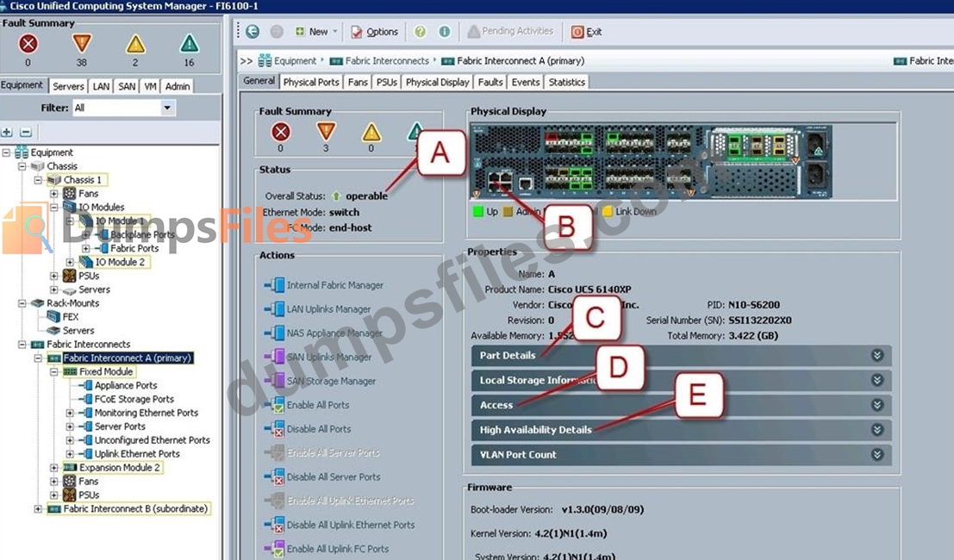Expand the Access section chevron
The height and width of the screenshot is (560, 954).
click(877, 405)
